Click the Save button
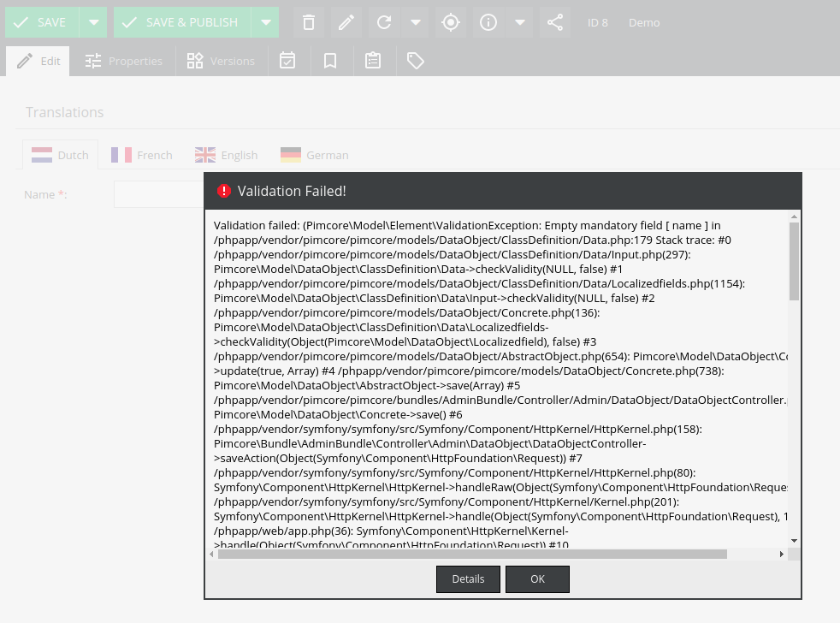The width and height of the screenshot is (840, 623). click(x=42, y=22)
